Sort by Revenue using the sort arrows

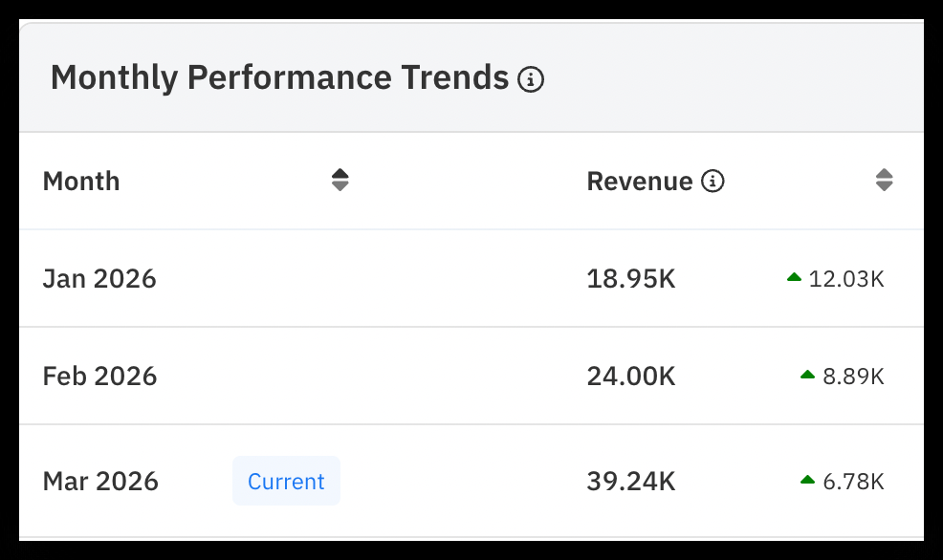point(884,180)
